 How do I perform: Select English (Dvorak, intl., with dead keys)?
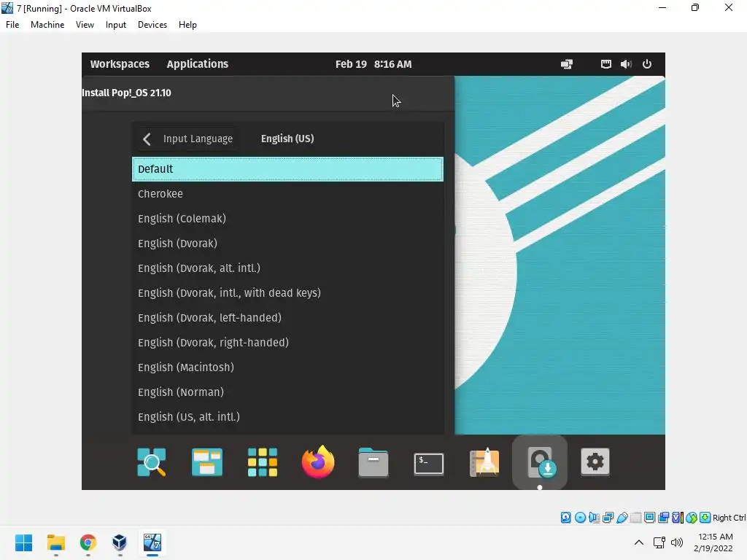point(287,293)
